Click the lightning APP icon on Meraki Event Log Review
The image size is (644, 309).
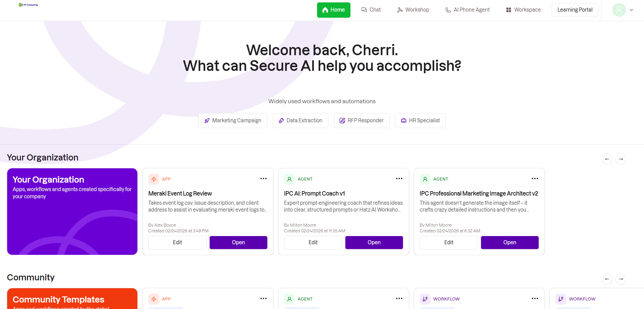pos(154,179)
